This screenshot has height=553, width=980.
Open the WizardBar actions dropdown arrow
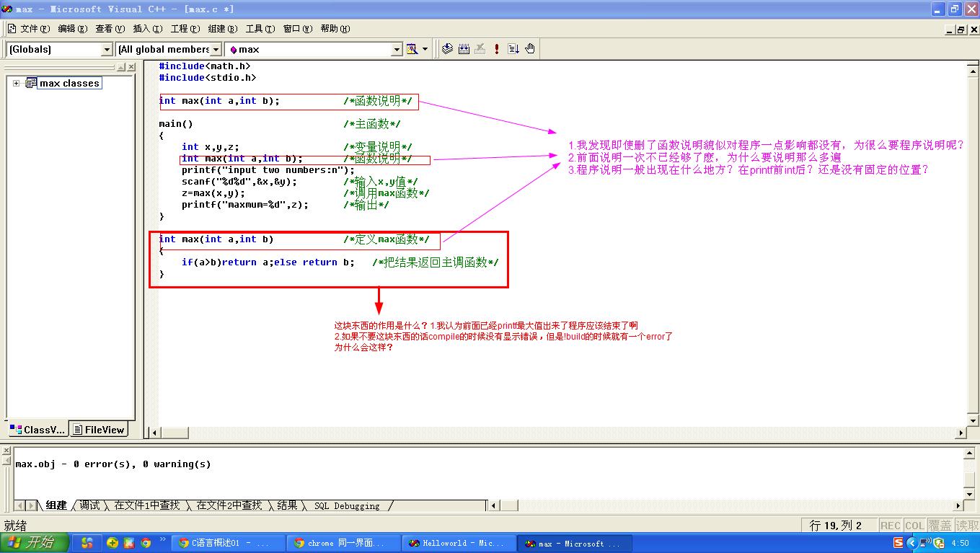coord(425,49)
